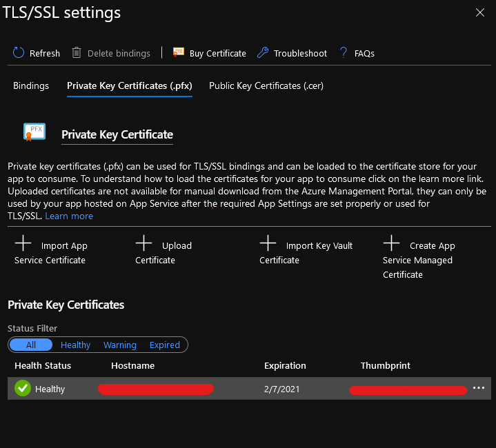Click the Hostname column header

pos(133,365)
